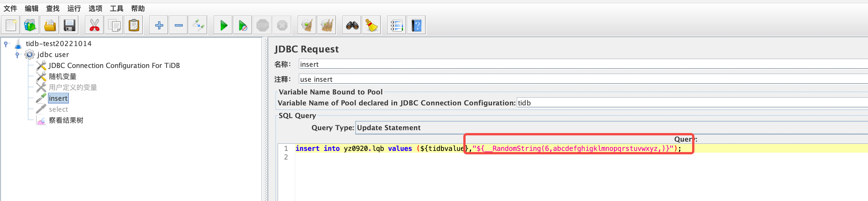Click the JDBC Request heading

click(x=306, y=49)
